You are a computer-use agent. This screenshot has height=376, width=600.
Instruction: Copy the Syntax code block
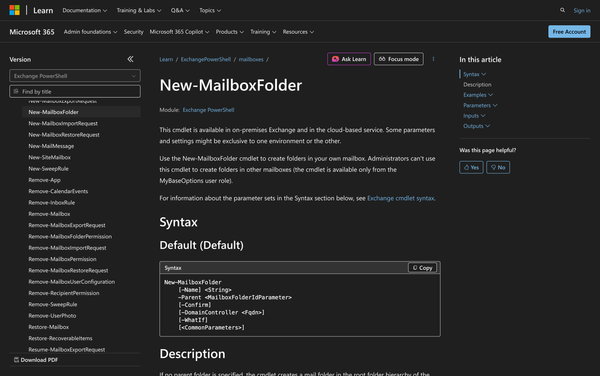point(422,268)
